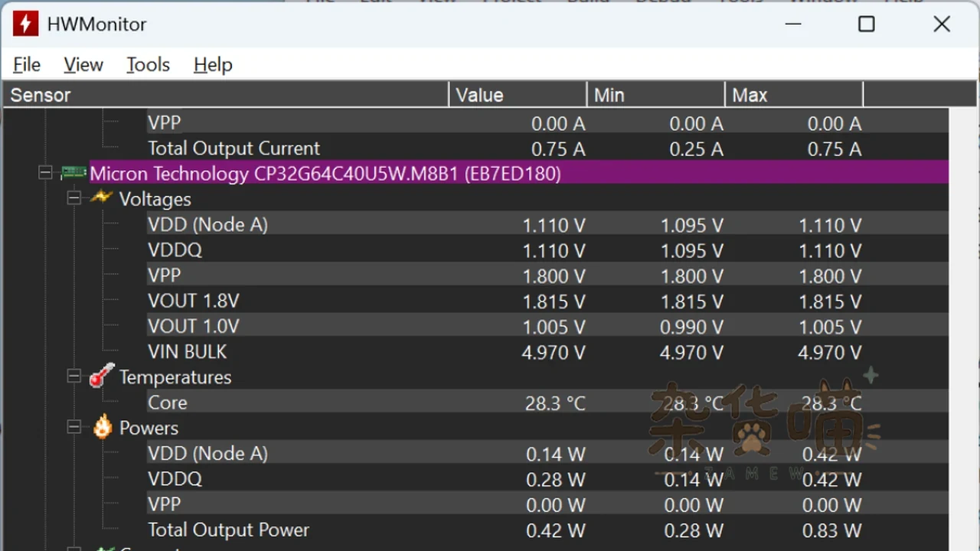Image resolution: width=980 pixels, height=551 pixels.
Task: Select the VDD (Node A) row reading 1.110 V
Action: pos(547,224)
